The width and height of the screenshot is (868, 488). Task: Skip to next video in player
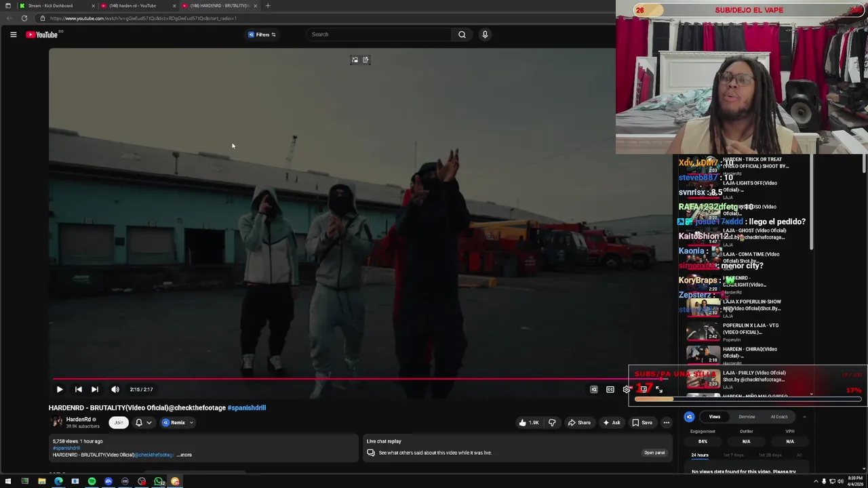[x=95, y=390]
